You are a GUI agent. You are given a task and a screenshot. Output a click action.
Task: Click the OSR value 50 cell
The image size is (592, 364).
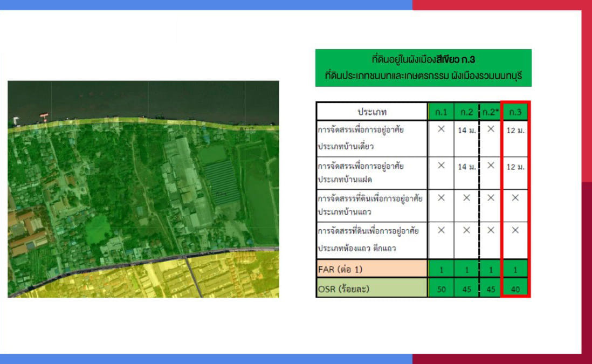[441, 288]
